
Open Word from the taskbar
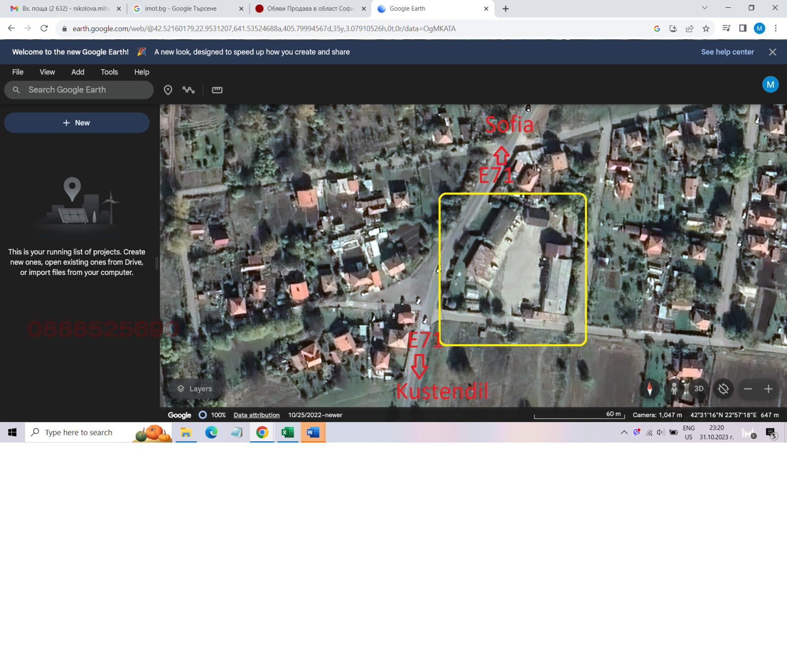[313, 432]
